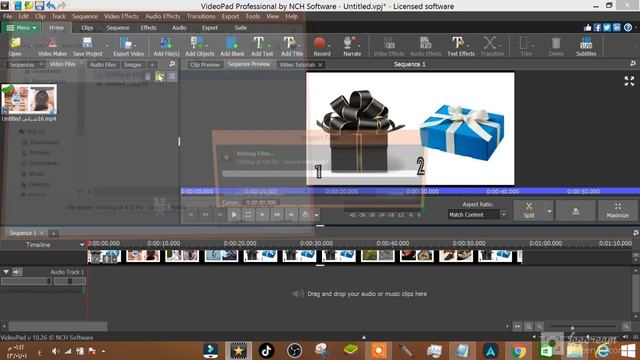
Task: Switch bin to thumbnail view
Action: [x=160, y=76]
